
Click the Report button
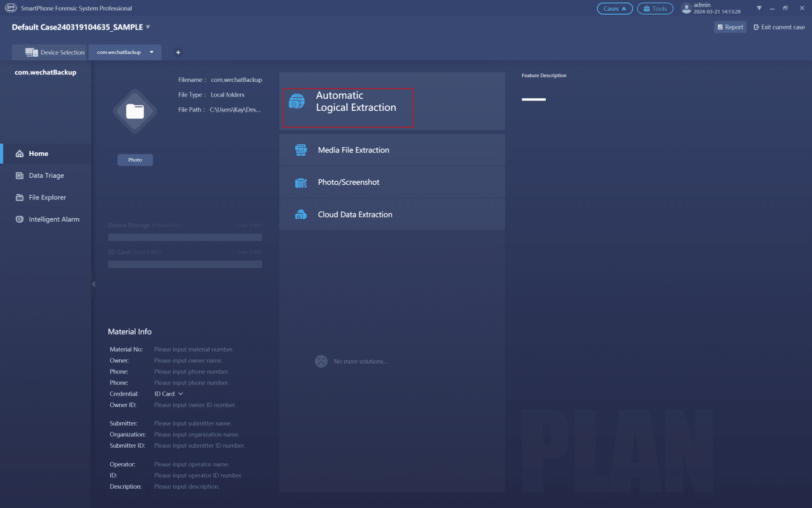[730, 27]
